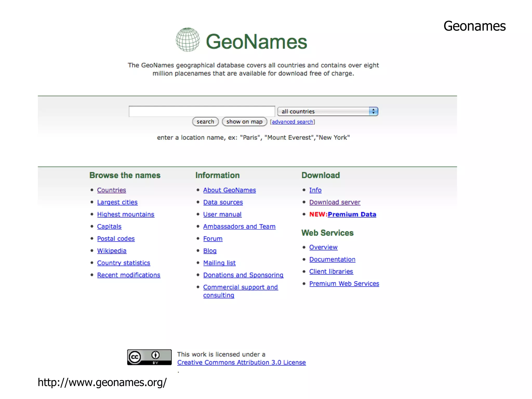Open About GeoNames link
532x399 pixels.
coord(229,190)
